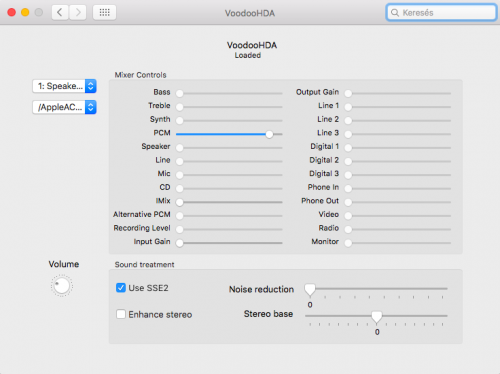Click the Bass slider knob
Screen dimensions: 500x374
click(x=180, y=93)
